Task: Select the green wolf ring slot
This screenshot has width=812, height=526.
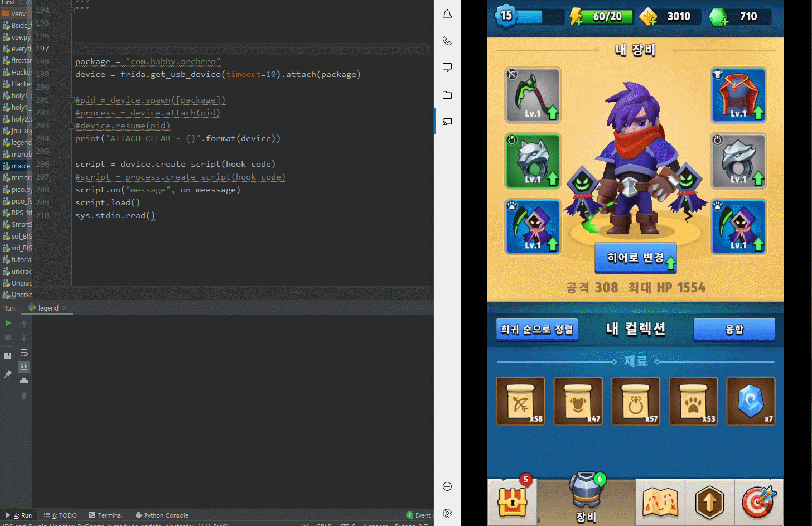Action: [533, 161]
